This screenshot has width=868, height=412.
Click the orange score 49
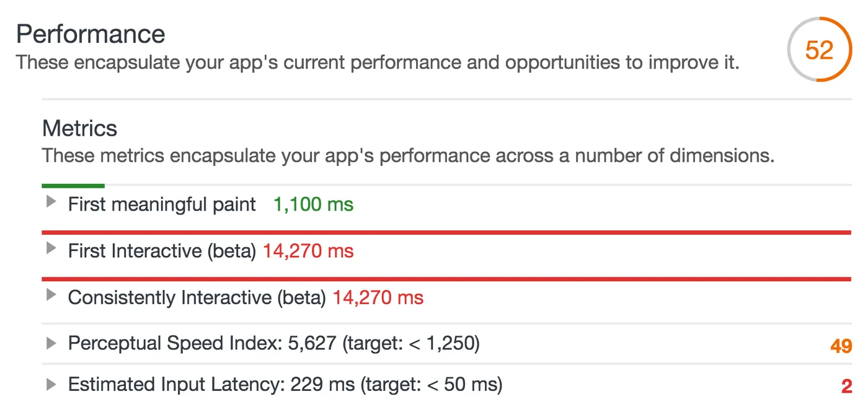pyautogui.click(x=841, y=346)
